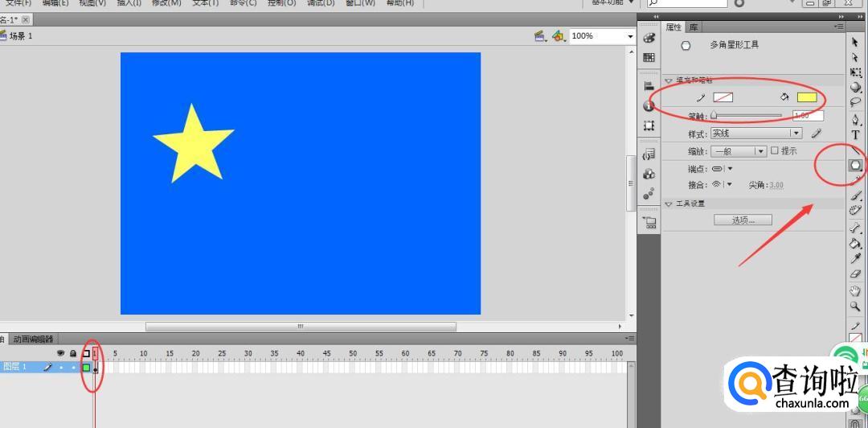Screen dimensions: 868x428
Task: Open the Swatches grid panel icon
Action: [649, 58]
